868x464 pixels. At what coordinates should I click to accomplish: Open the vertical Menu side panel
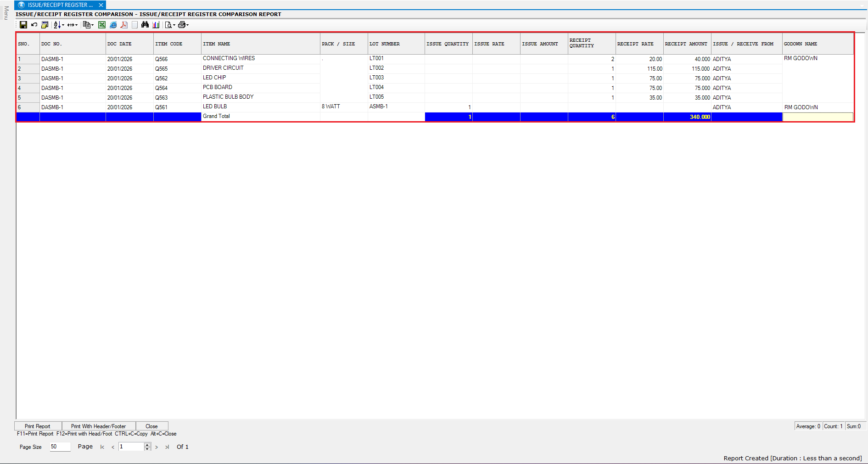click(x=6, y=13)
